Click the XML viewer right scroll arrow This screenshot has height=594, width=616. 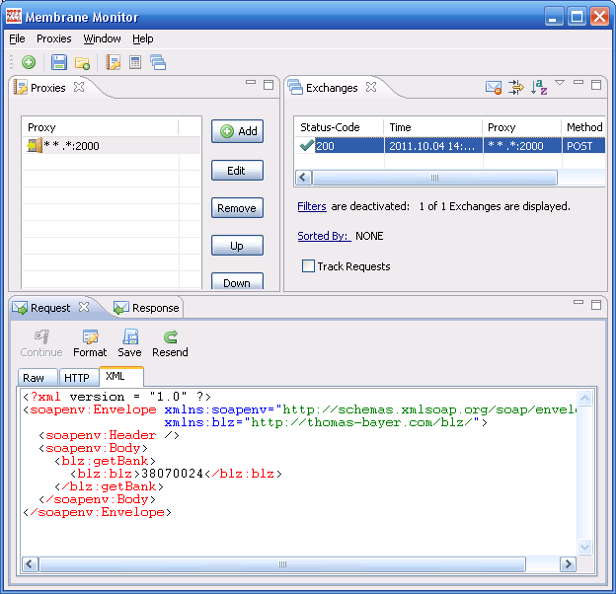[568, 564]
